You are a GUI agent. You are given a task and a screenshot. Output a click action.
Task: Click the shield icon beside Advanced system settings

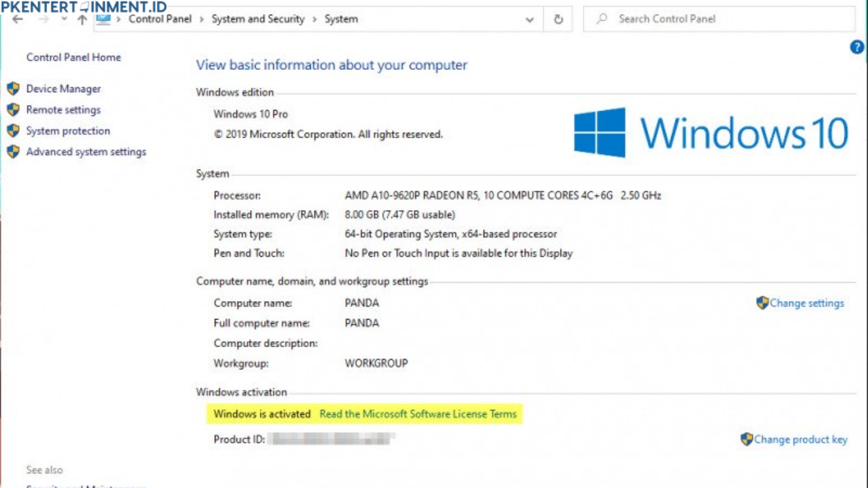pyautogui.click(x=13, y=152)
